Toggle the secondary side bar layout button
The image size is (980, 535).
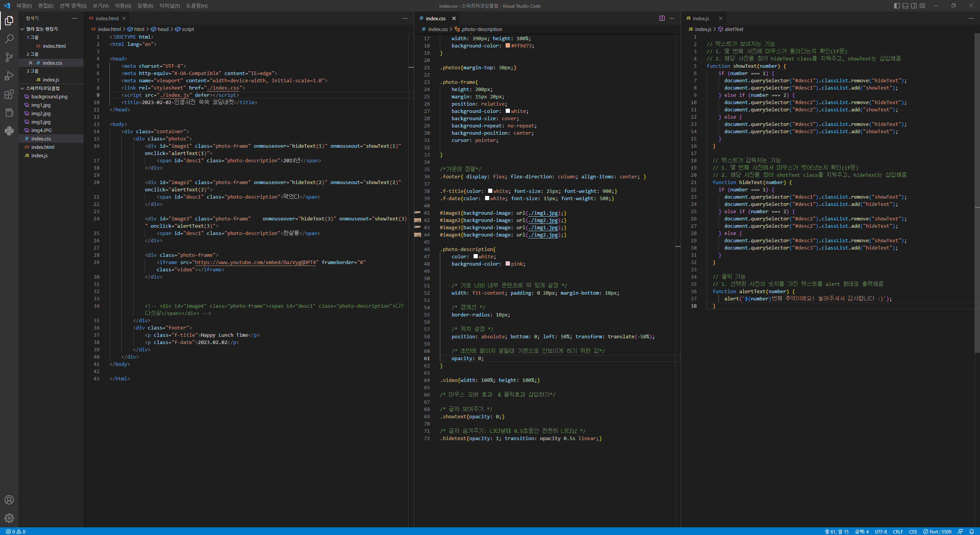click(x=914, y=6)
